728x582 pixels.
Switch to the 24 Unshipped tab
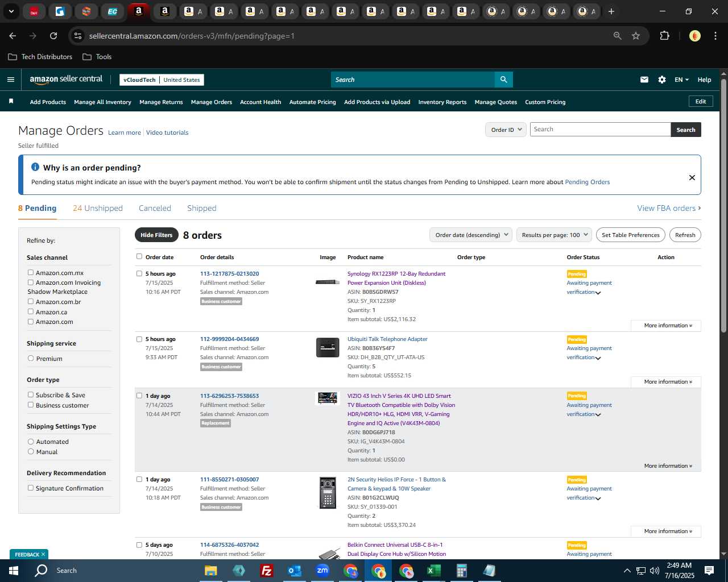[x=98, y=208]
